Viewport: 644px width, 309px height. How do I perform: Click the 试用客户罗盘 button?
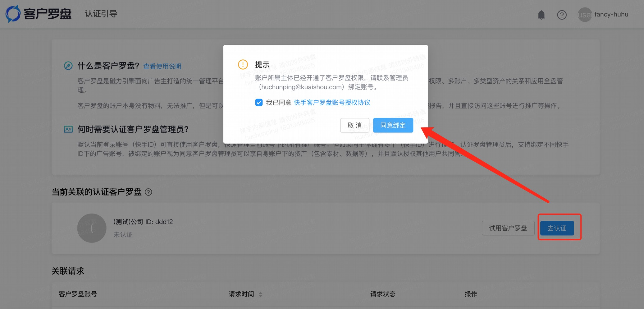point(508,228)
